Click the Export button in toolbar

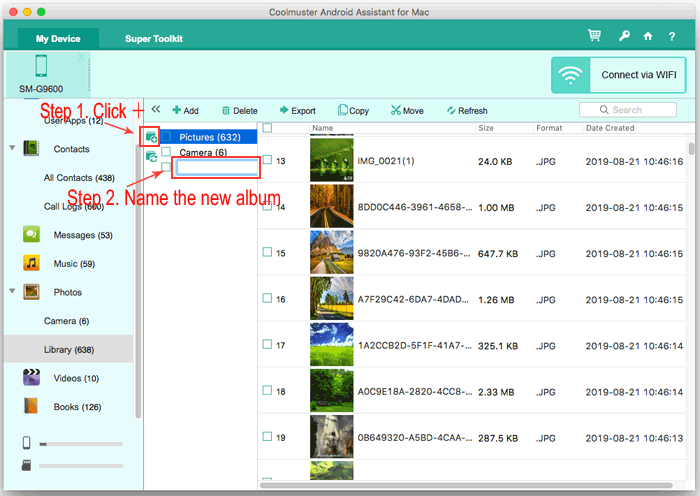pos(297,111)
